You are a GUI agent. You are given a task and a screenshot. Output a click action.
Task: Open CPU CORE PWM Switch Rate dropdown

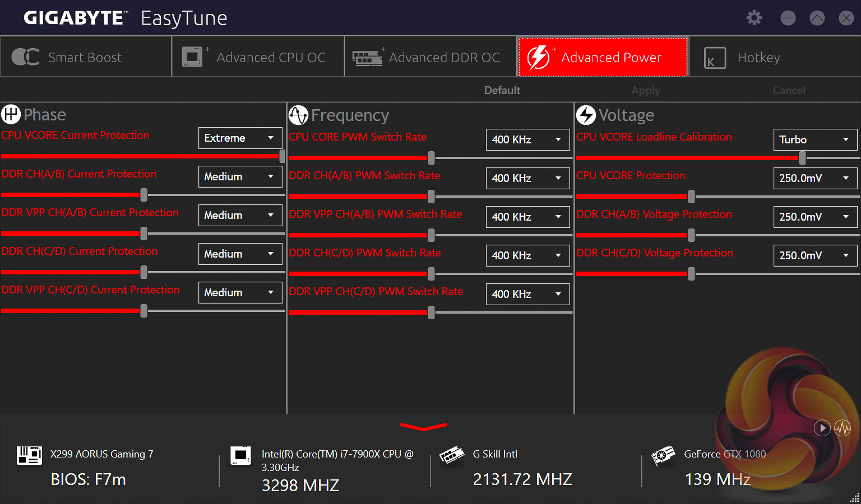pos(527,139)
